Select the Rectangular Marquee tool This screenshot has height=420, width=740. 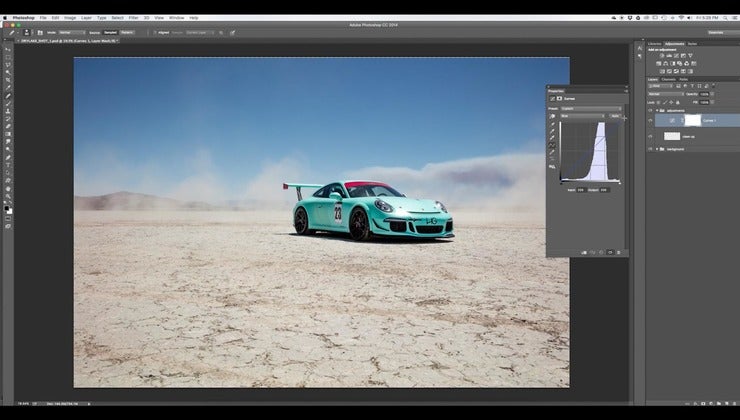click(x=8, y=57)
